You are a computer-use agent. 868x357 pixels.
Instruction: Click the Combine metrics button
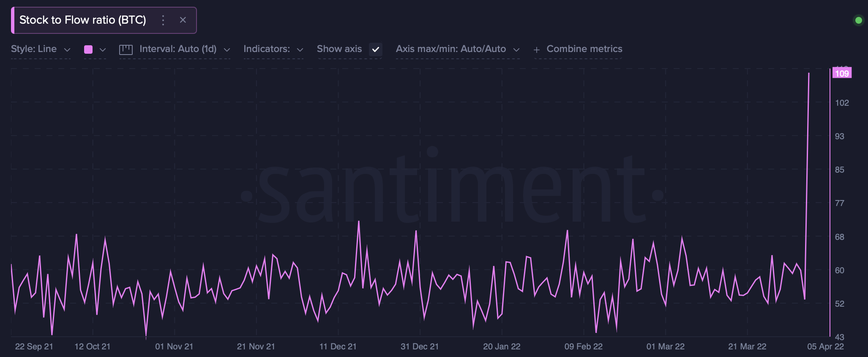(x=584, y=49)
